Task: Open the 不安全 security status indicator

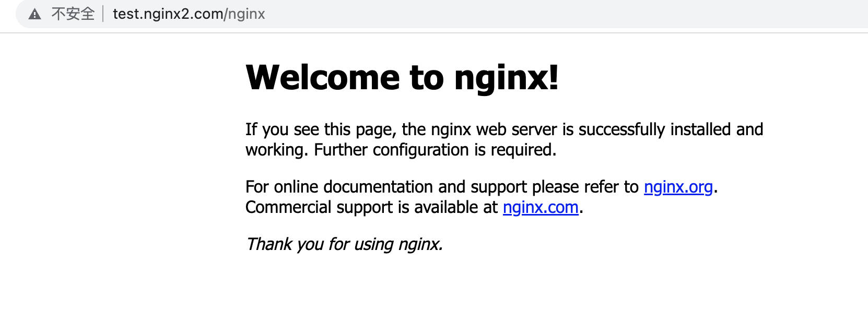Action: tap(72, 14)
